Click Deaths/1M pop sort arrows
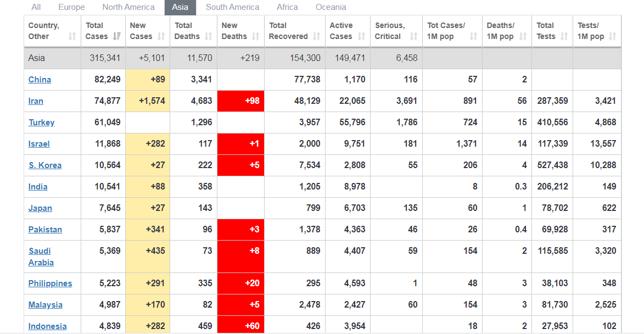Viewport: 644px width, 334px height. pos(523,36)
